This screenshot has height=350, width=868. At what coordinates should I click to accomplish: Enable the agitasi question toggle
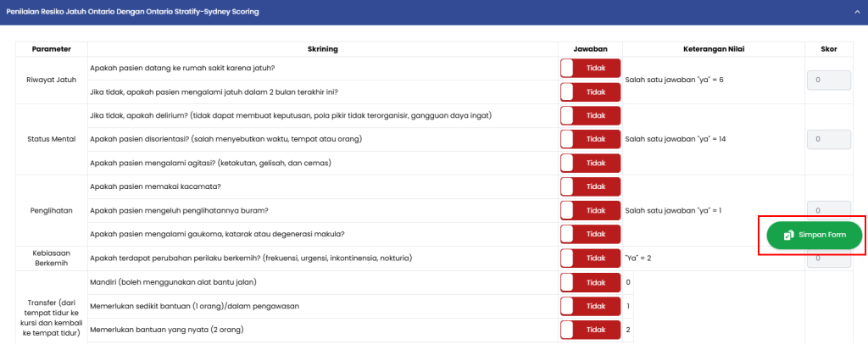[x=590, y=163]
